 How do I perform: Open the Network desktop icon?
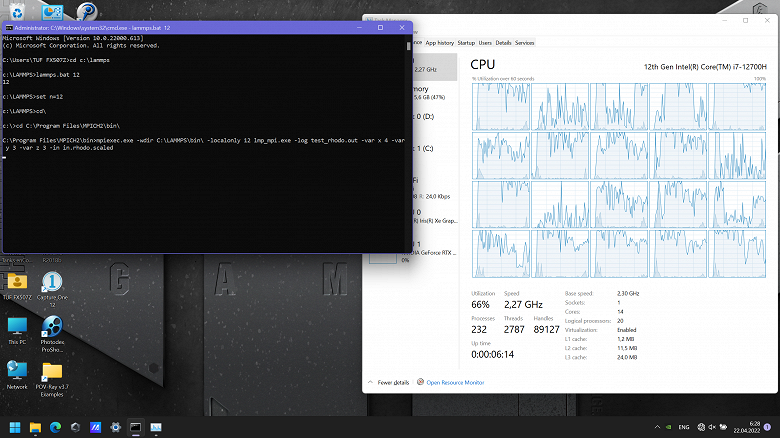point(17,372)
